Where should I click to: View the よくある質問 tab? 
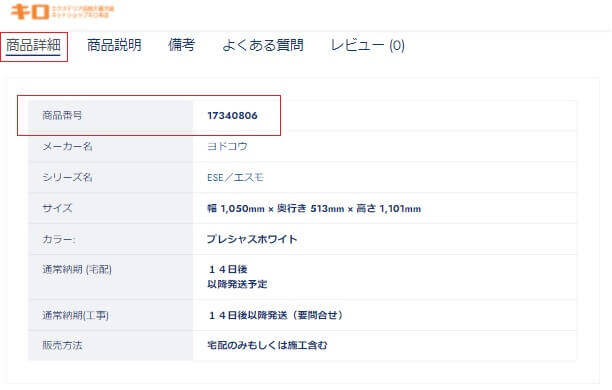263,45
